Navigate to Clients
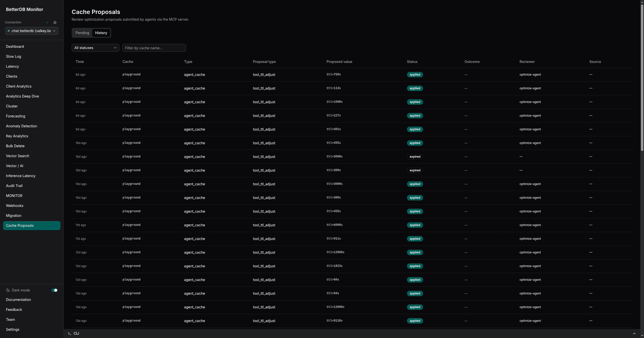Screen dimensions: 644x338 point(31,76)
